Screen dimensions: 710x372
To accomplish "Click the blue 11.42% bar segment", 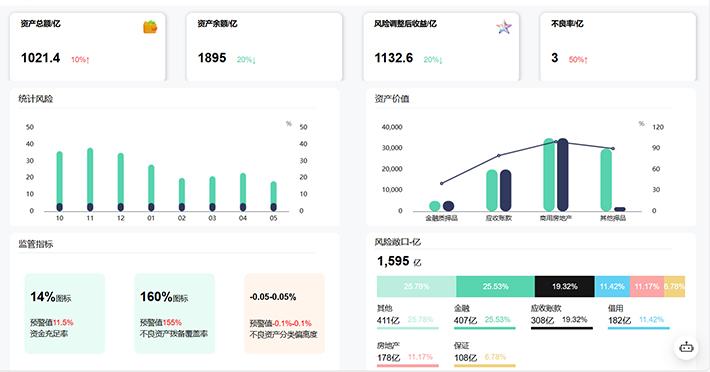I will [612, 286].
